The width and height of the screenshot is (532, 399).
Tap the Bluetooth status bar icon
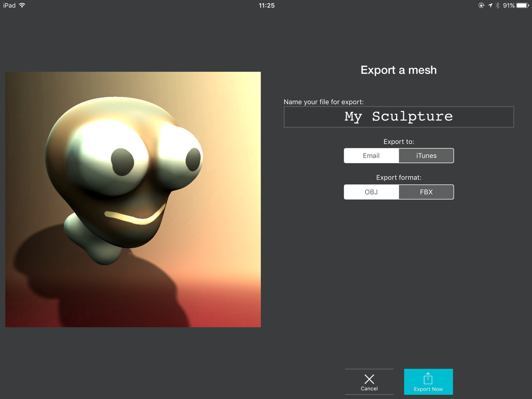point(498,5)
